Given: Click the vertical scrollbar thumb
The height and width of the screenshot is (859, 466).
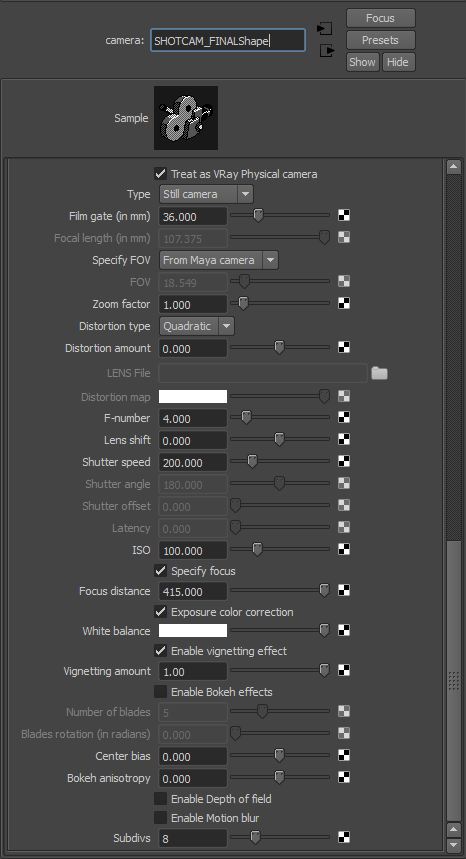Looking at the screenshot, I should coord(454,680).
